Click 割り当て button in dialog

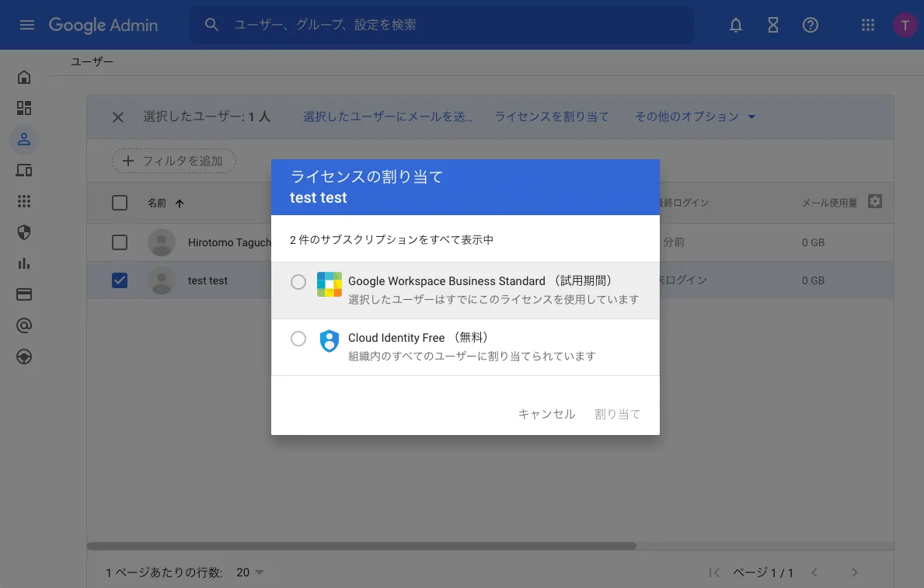pos(617,414)
